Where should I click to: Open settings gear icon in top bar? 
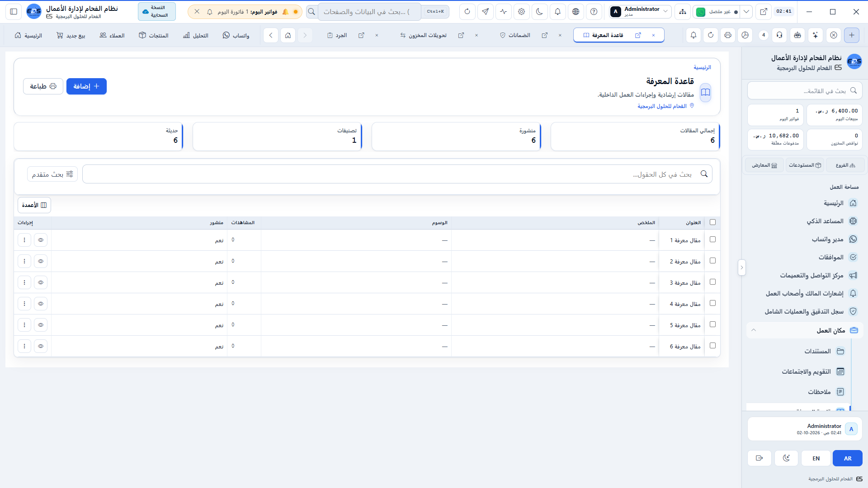point(522,12)
